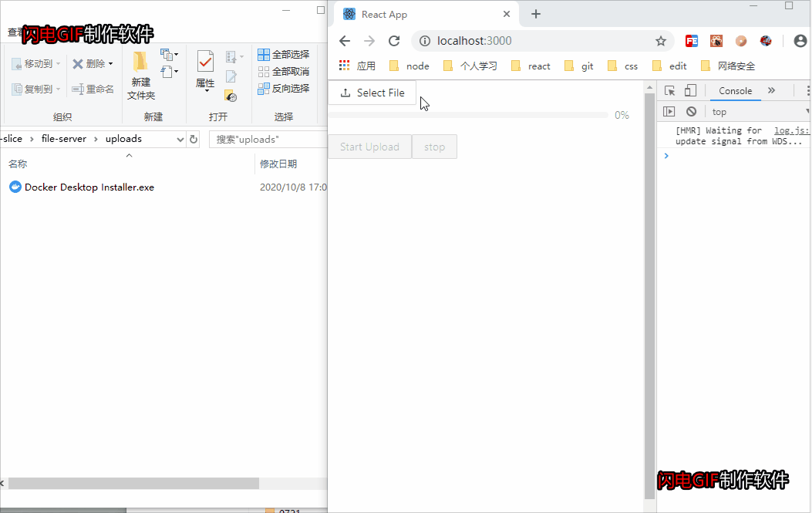Viewport: 812px width, 513px height.
Task: Click 全部选择 (Select all)
Action: tap(283, 55)
